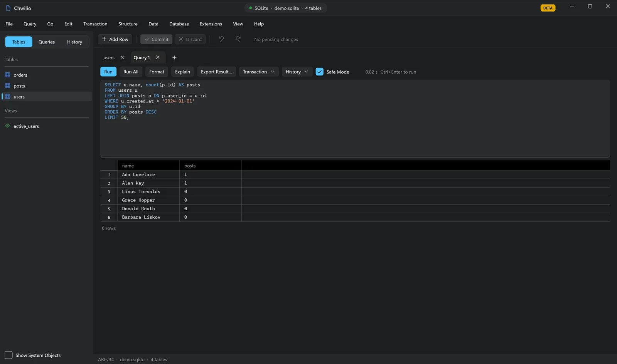Open the Edit menu

(x=68, y=24)
